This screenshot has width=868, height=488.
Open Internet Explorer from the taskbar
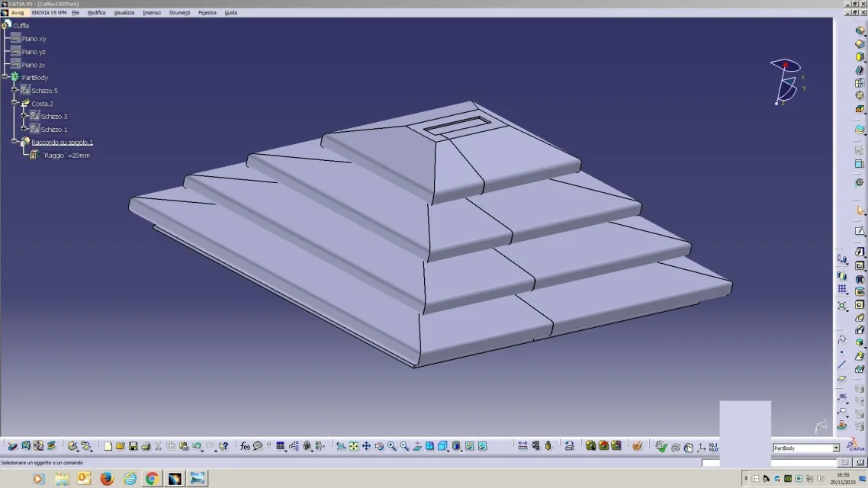(130, 479)
